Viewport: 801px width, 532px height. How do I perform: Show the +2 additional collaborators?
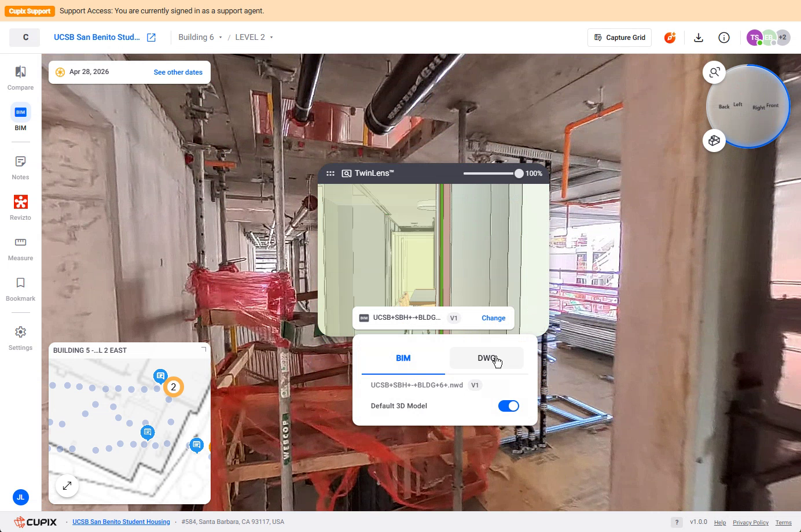(782, 38)
